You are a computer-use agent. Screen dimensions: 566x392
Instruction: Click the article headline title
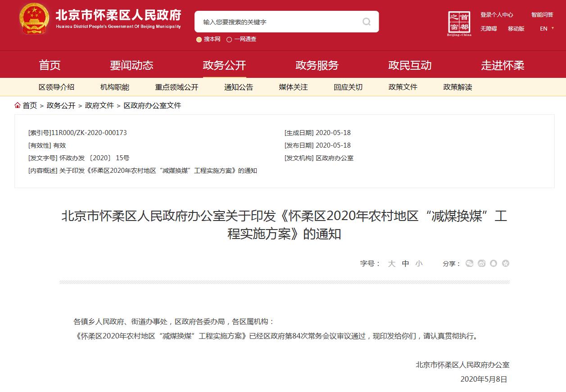coord(284,225)
